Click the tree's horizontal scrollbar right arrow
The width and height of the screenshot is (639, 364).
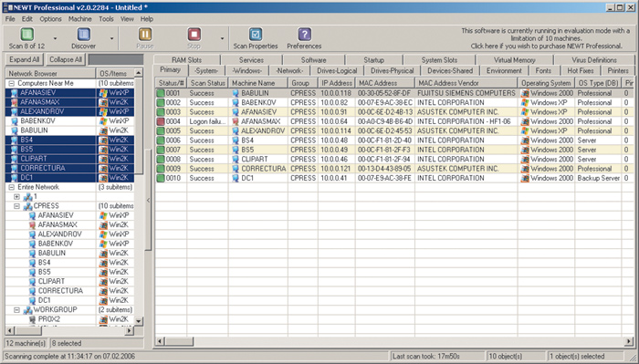click(x=130, y=330)
